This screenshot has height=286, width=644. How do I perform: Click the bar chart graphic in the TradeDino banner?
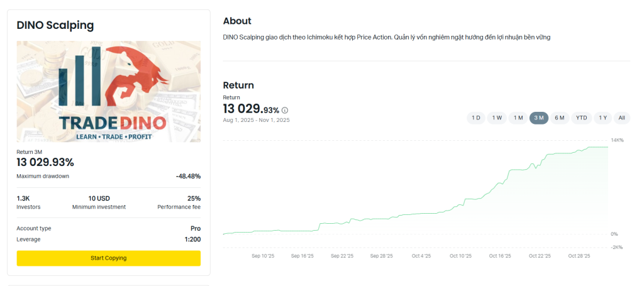(x=79, y=80)
